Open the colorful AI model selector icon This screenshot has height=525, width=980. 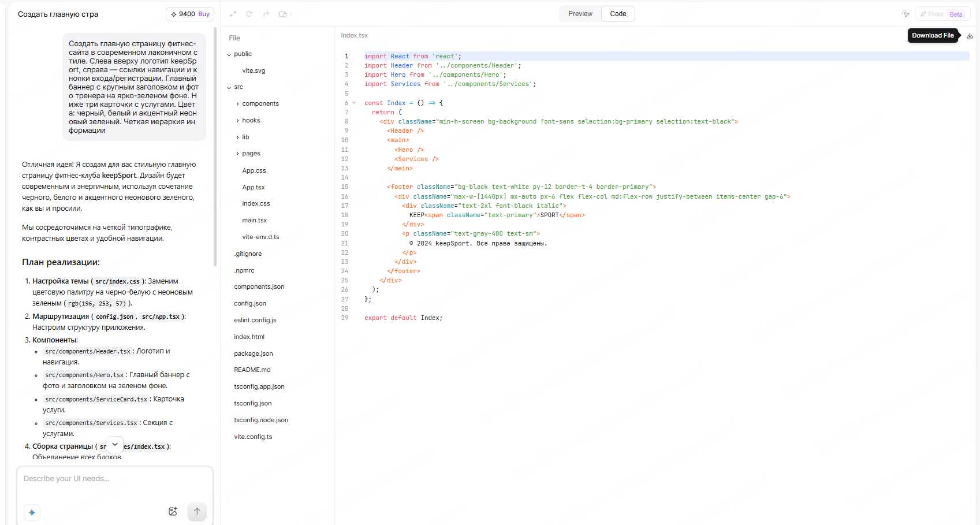click(x=32, y=512)
